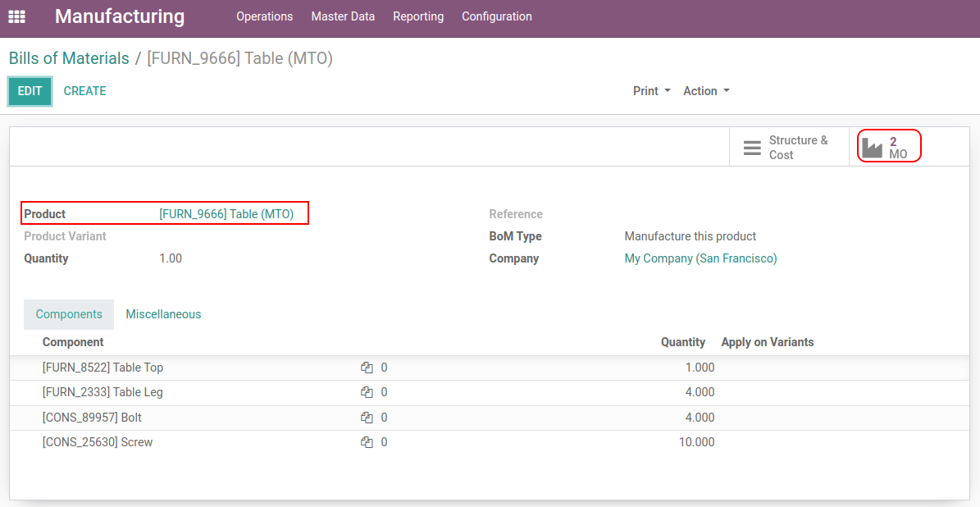Open the Reporting menu
The height and width of the screenshot is (507, 980).
click(x=418, y=16)
